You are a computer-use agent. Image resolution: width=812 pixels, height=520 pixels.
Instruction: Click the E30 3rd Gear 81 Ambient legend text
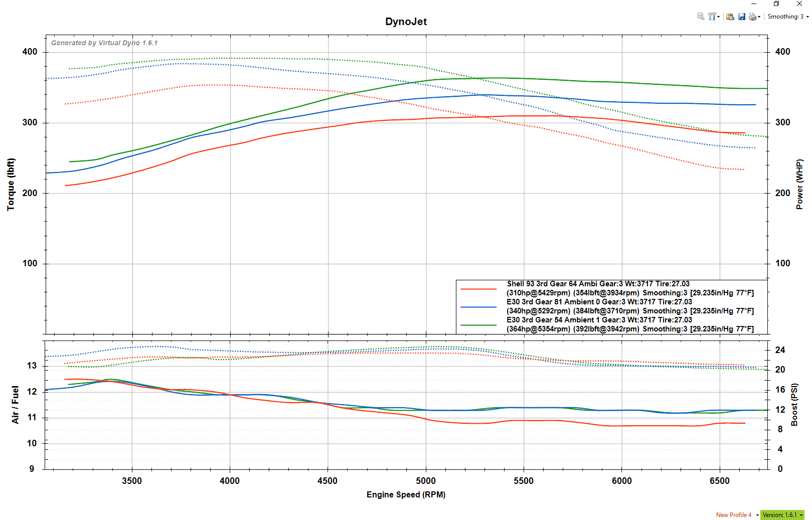599,302
